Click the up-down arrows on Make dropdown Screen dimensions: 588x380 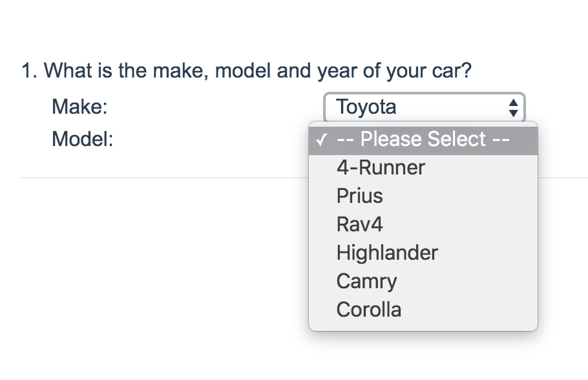513,107
